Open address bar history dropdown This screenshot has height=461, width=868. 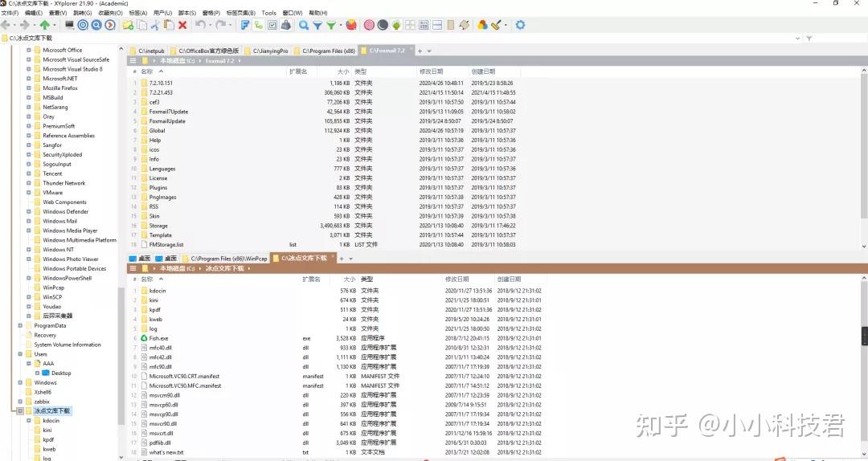tap(798, 39)
